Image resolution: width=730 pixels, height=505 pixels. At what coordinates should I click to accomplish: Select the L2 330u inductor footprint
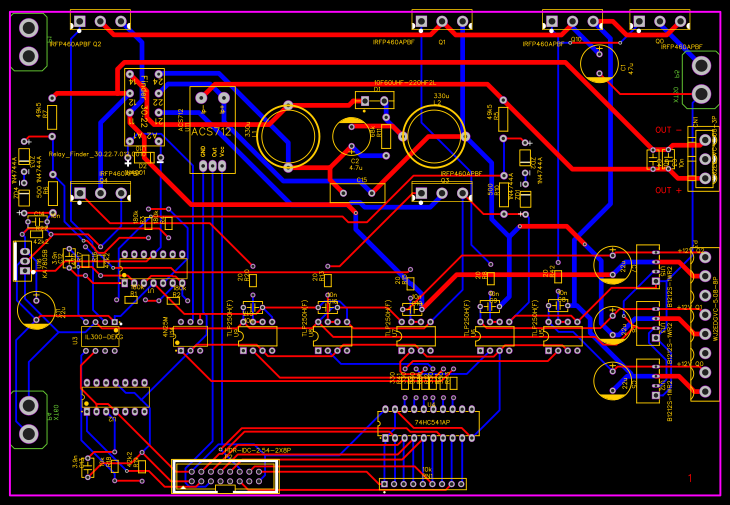(x=434, y=136)
